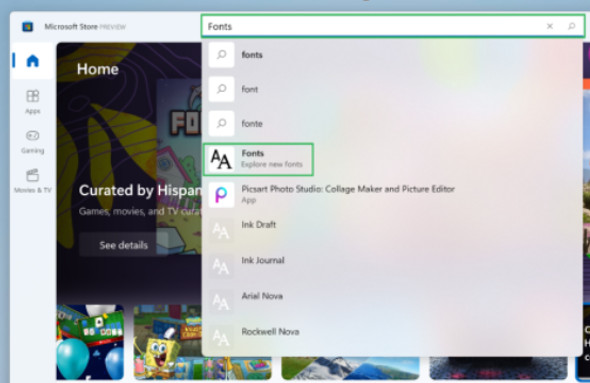This screenshot has height=383, width=590.
Task: Click the AA icon beside Fonts
Action: click(x=221, y=159)
